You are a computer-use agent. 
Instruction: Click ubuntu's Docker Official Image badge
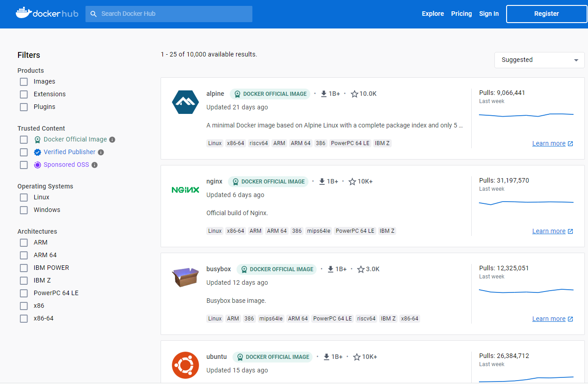272,357
